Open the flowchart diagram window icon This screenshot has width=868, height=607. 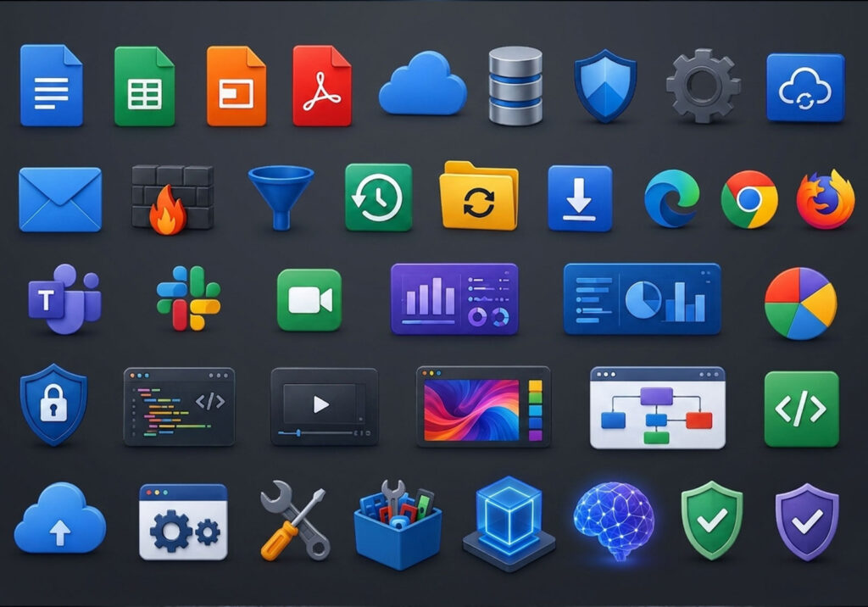coord(658,408)
